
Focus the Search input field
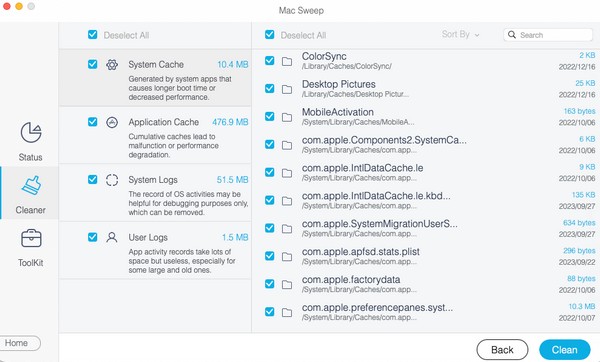(x=548, y=35)
